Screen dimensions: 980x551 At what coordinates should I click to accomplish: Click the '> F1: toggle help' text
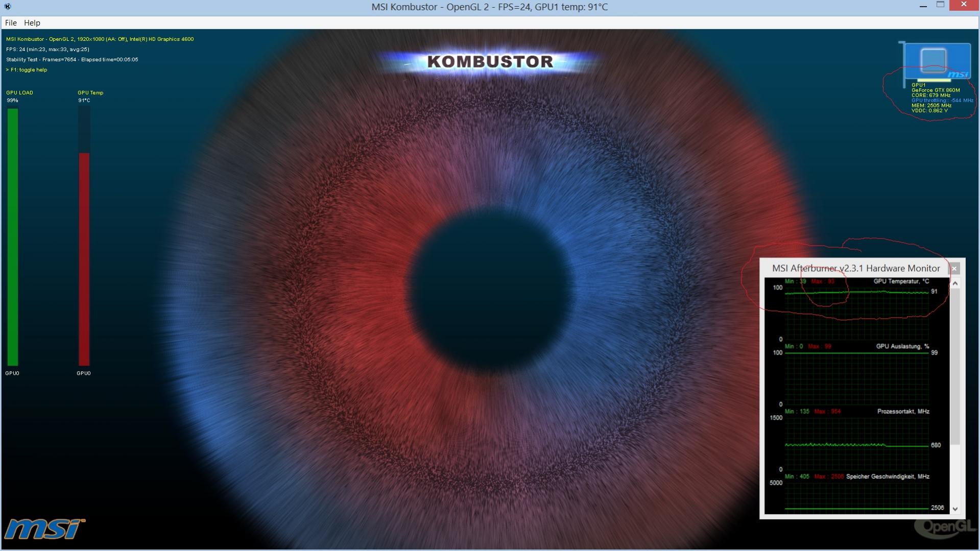click(27, 70)
